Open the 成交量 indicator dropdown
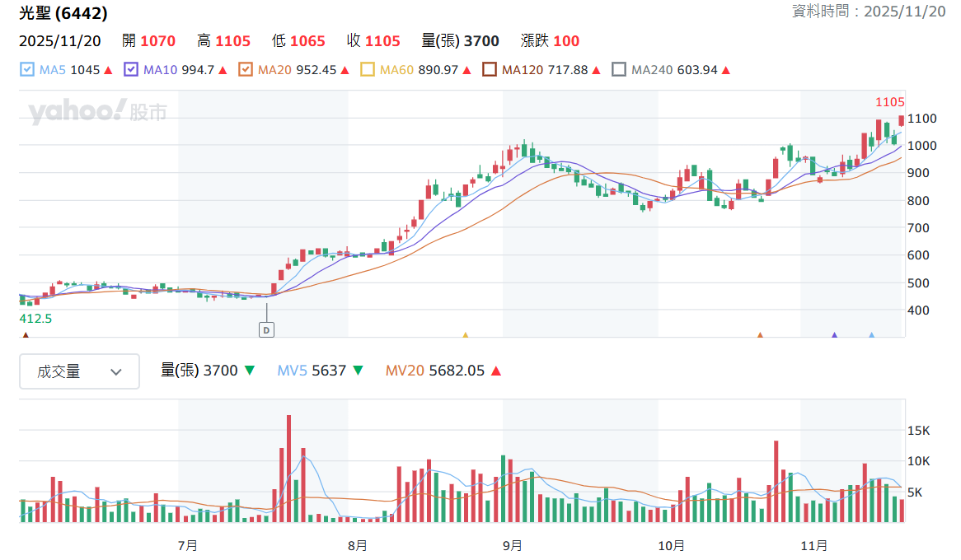The height and width of the screenshot is (560, 961). [x=80, y=371]
